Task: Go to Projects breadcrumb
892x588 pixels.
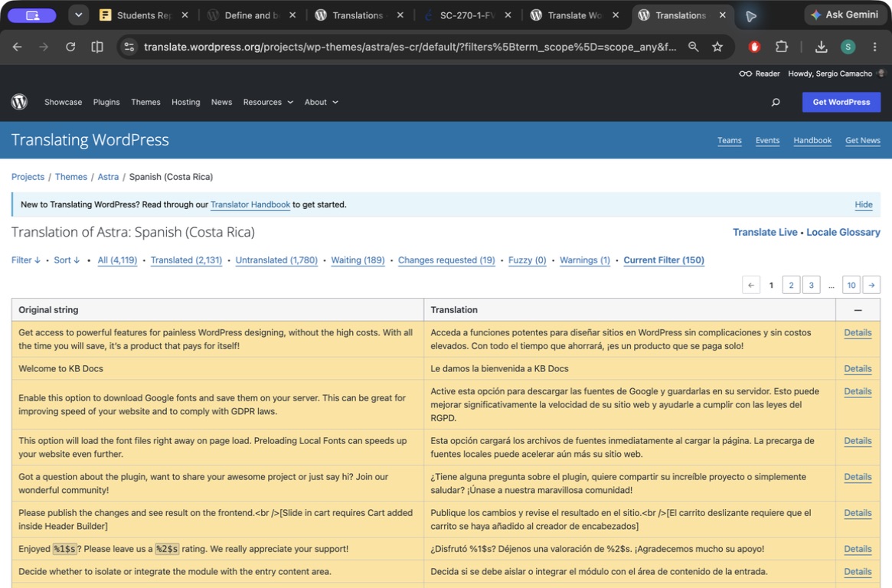Action: click(28, 177)
